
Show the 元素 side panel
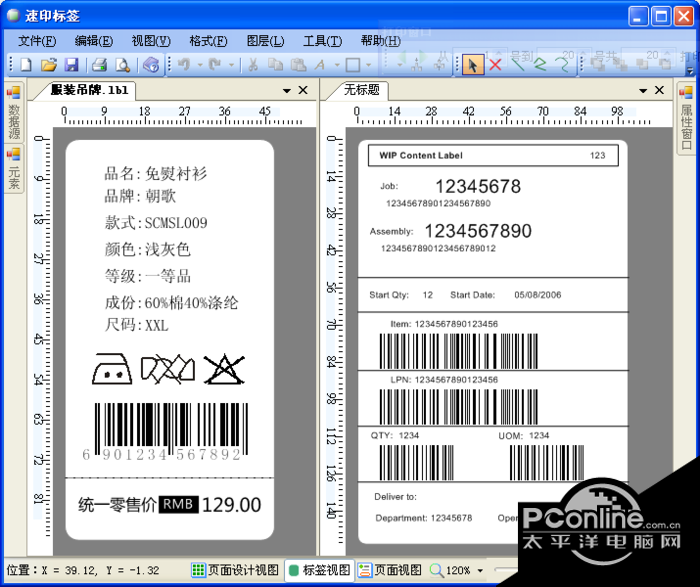[14, 170]
